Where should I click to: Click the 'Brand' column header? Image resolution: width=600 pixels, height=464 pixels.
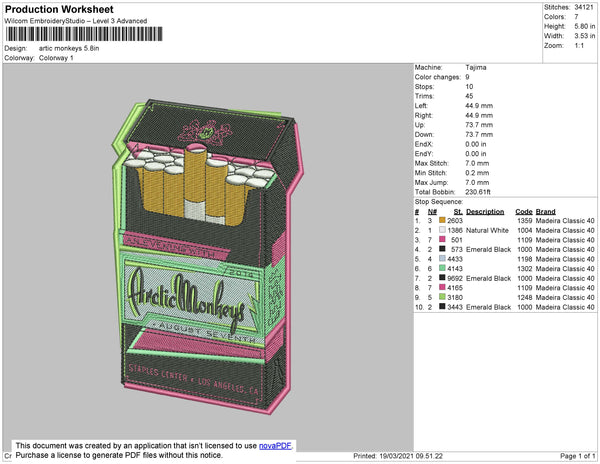[545, 212]
